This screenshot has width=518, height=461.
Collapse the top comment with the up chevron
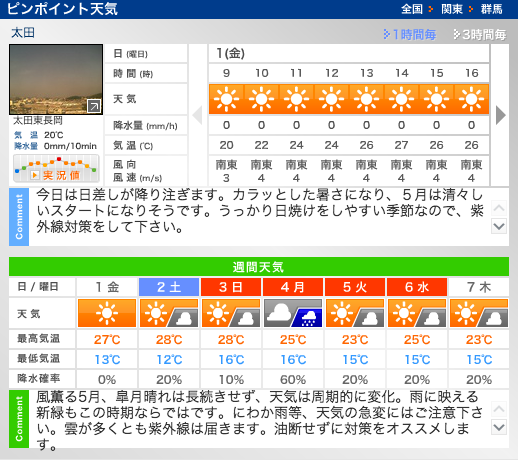pyautogui.click(x=499, y=208)
